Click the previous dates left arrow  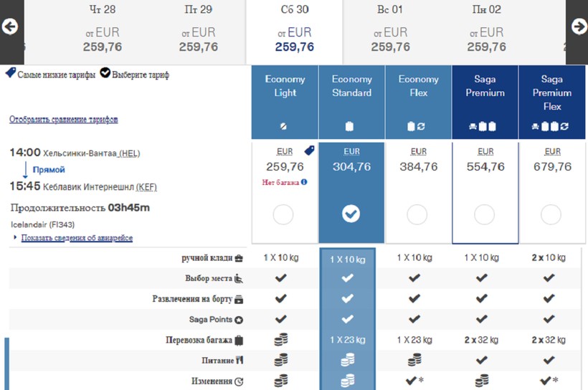[9, 27]
